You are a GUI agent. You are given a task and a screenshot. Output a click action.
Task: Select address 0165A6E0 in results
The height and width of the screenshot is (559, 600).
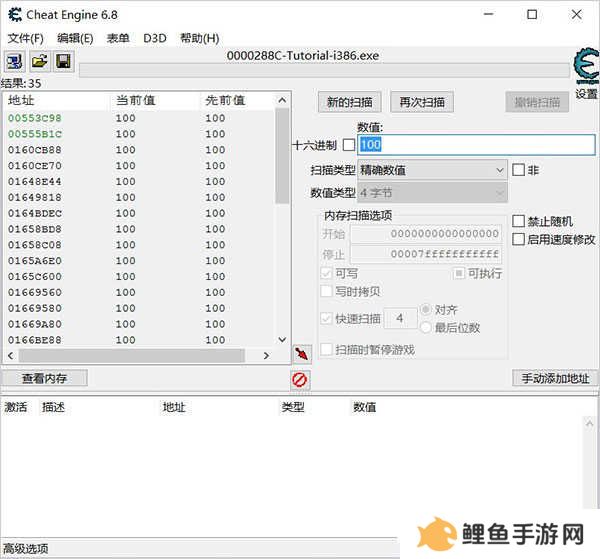coord(34,261)
